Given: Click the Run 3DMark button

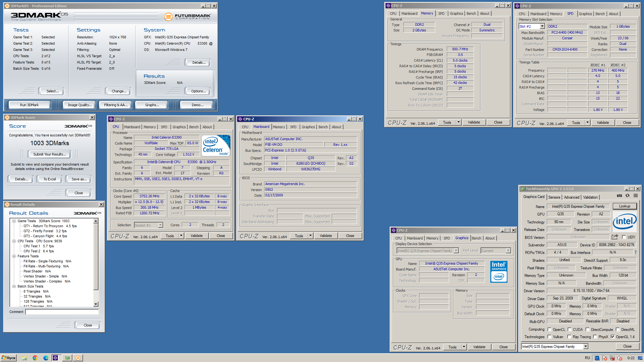Looking at the screenshot, I should click(x=29, y=105).
